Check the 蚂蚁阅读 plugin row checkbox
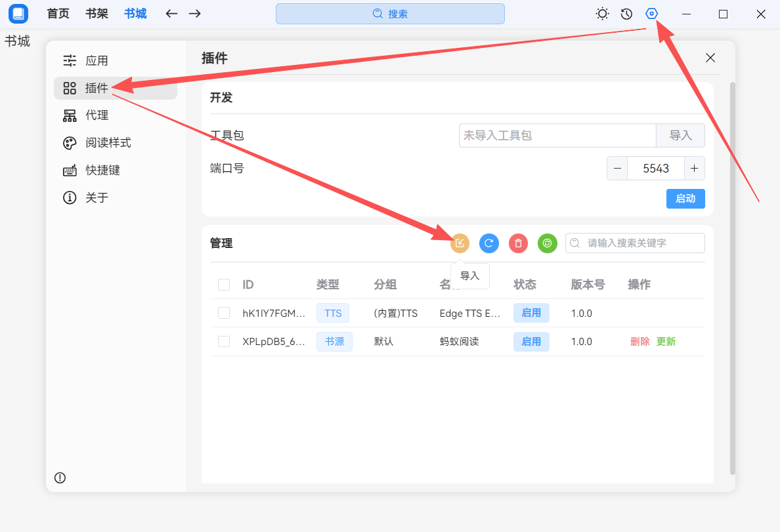The width and height of the screenshot is (780, 532). click(x=224, y=341)
